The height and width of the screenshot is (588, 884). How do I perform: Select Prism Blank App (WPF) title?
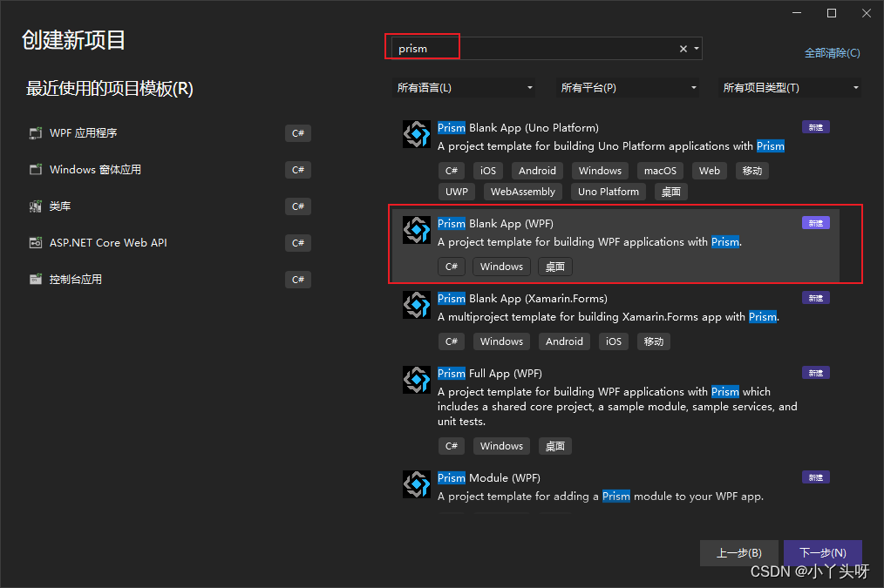click(x=495, y=224)
